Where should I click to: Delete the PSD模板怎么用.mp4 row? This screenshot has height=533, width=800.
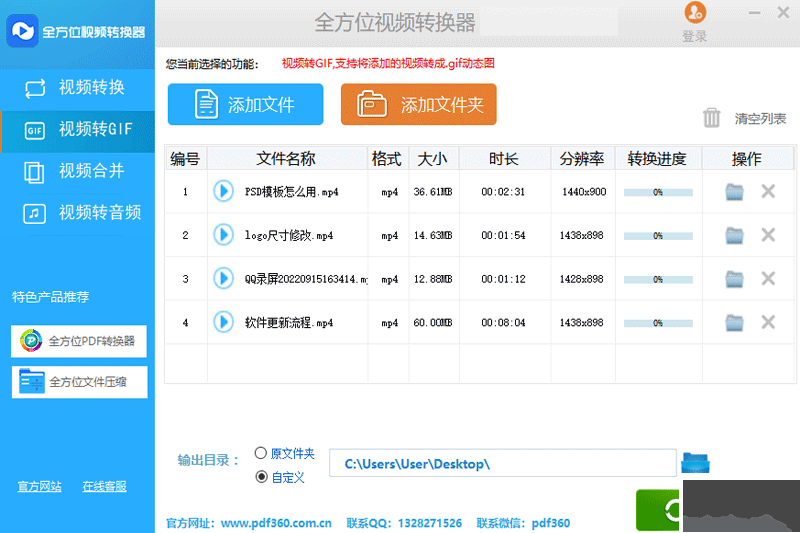coord(768,191)
